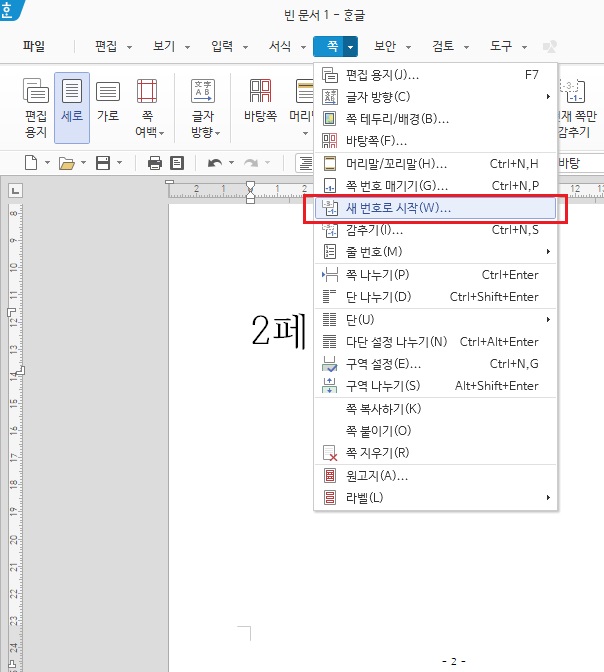Open 쪽 여백 margin options

point(147,108)
